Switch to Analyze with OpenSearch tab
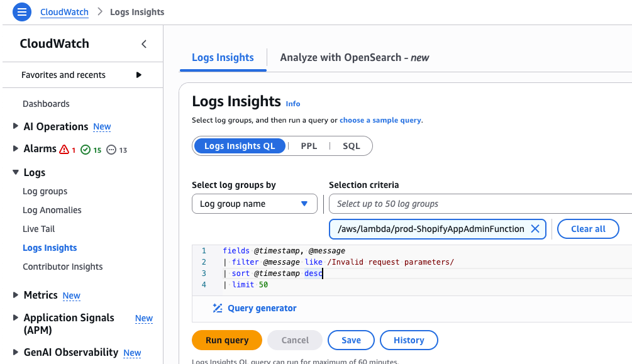 pos(354,57)
